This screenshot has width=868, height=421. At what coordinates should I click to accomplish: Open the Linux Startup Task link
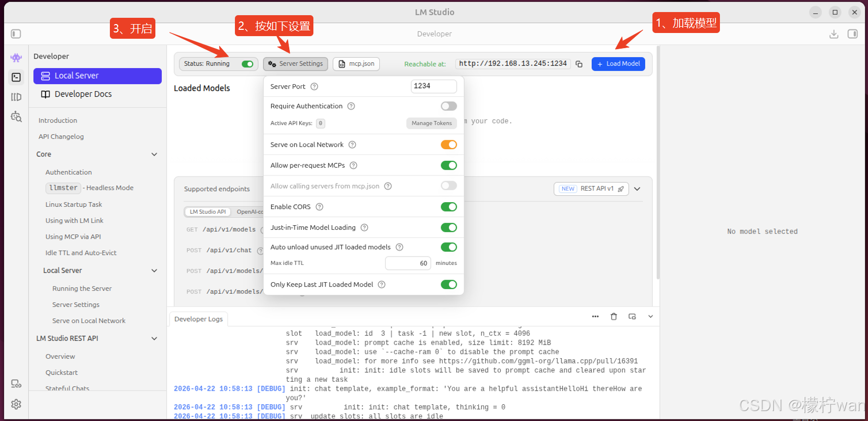point(74,205)
